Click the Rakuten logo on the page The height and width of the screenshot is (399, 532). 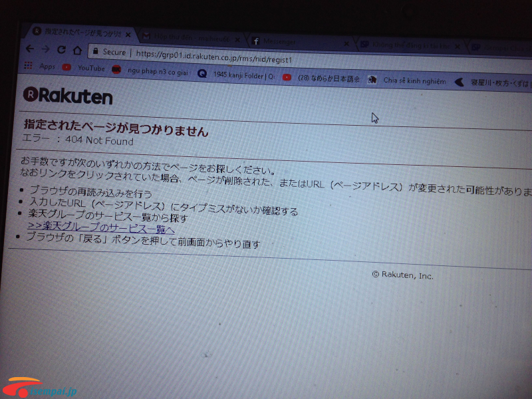click(68, 95)
